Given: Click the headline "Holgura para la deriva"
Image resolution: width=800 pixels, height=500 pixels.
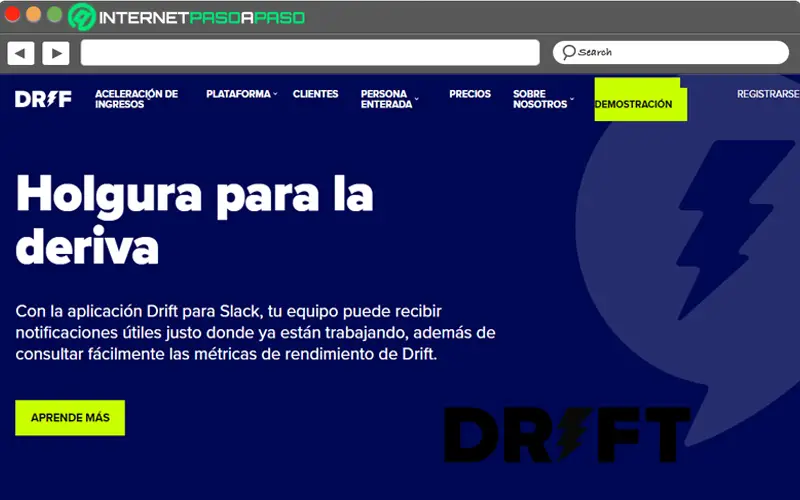Looking at the screenshot, I should tap(194, 220).
